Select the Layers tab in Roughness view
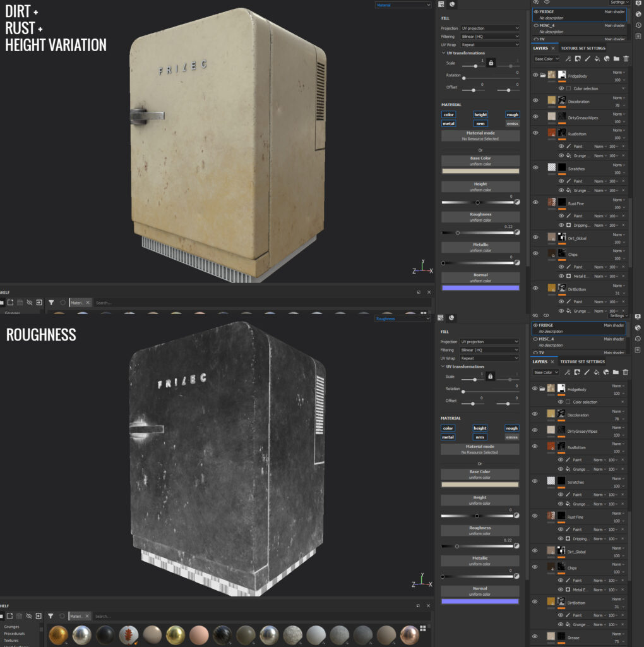 [x=540, y=361]
